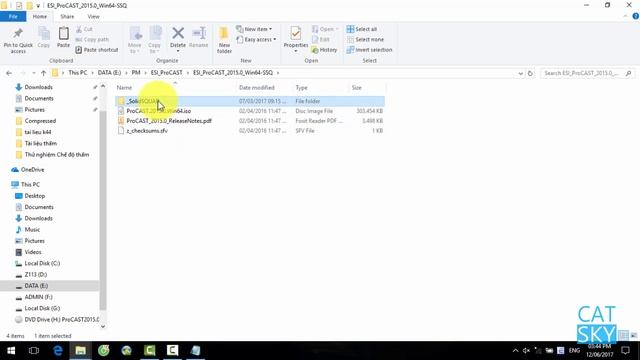Viewport: 640px width, 360px height.
Task: Open the File tab
Action: [x=13, y=17]
